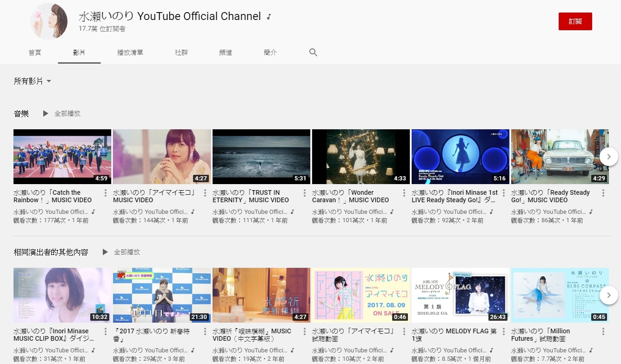
Task: Open TRUST IN ETERNITY MUSIC VIDEO title link
Action: (x=251, y=196)
